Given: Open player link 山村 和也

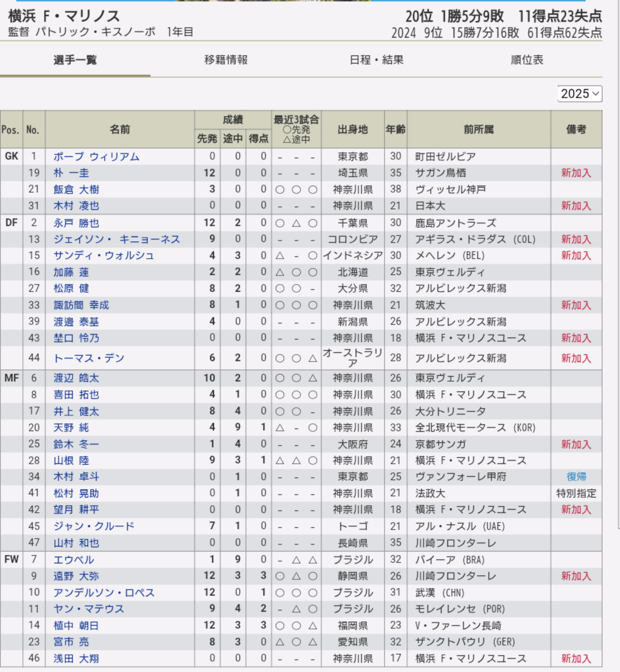Looking at the screenshot, I should (76, 543).
